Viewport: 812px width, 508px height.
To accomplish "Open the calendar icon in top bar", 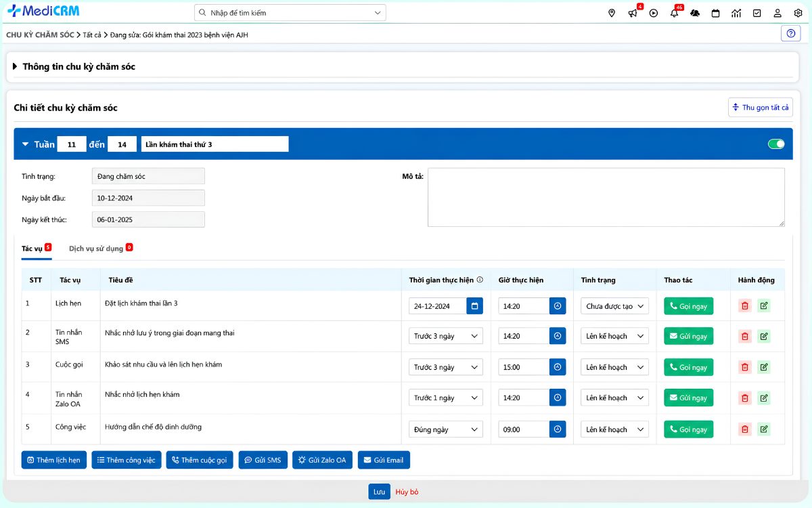I will (x=715, y=13).
